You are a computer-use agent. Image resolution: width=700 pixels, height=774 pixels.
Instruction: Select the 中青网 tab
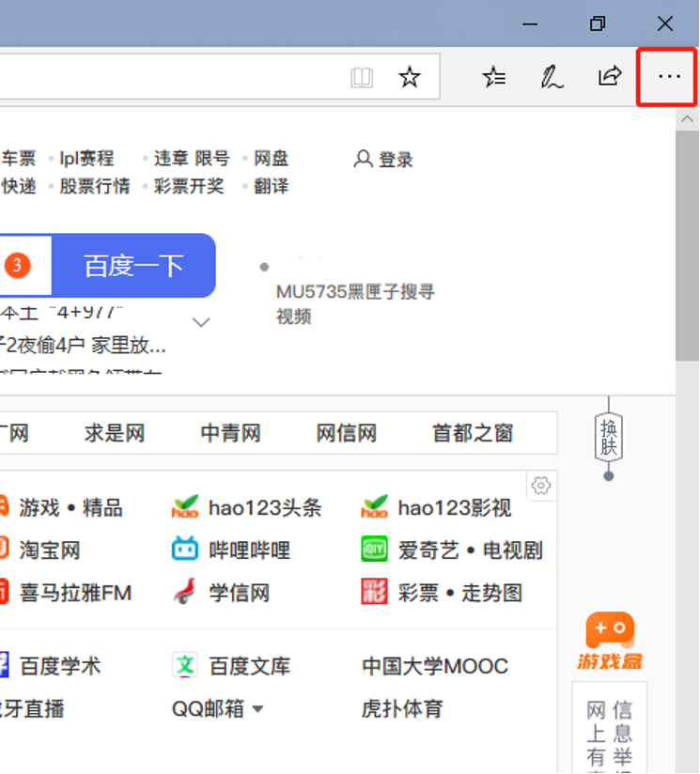pos(230,433)
